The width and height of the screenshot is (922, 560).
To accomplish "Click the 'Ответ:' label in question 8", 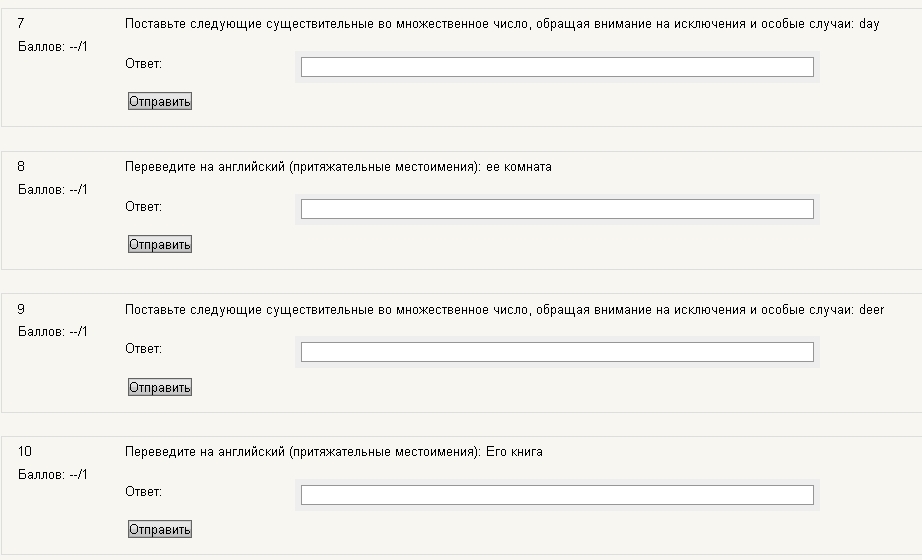I will [x=143, y=206].
